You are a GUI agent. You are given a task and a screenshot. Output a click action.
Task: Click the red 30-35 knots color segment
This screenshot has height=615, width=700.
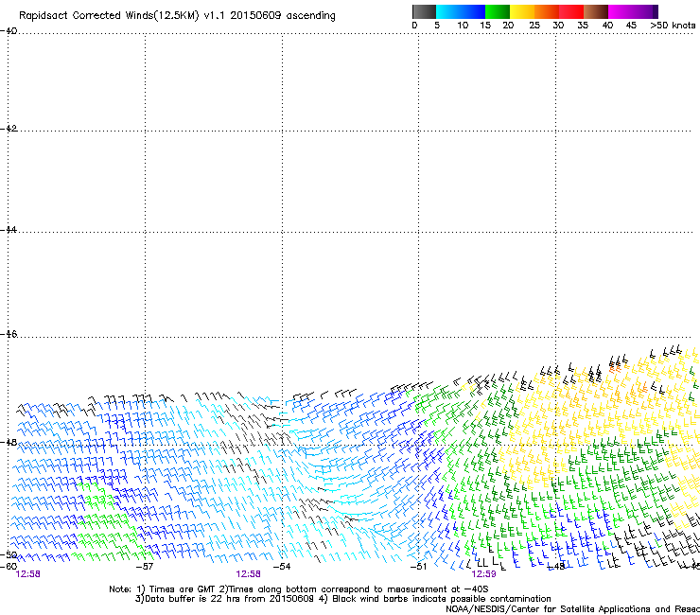571,11
